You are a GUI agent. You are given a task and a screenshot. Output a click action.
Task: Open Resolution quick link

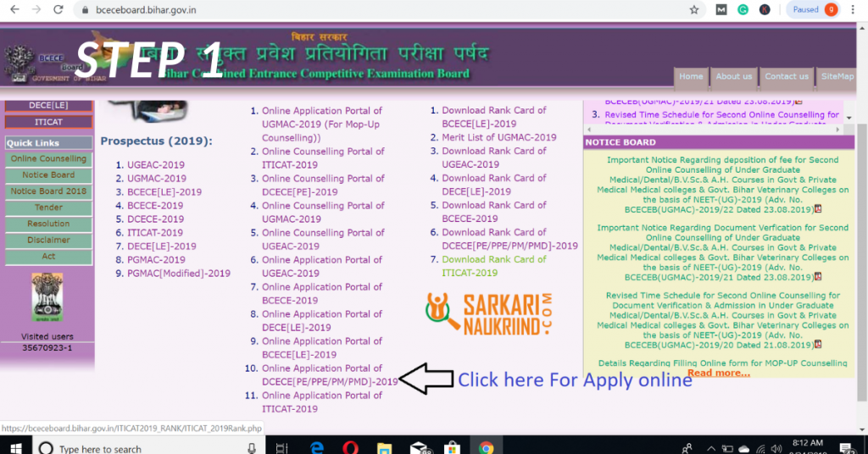click(48, 224)
